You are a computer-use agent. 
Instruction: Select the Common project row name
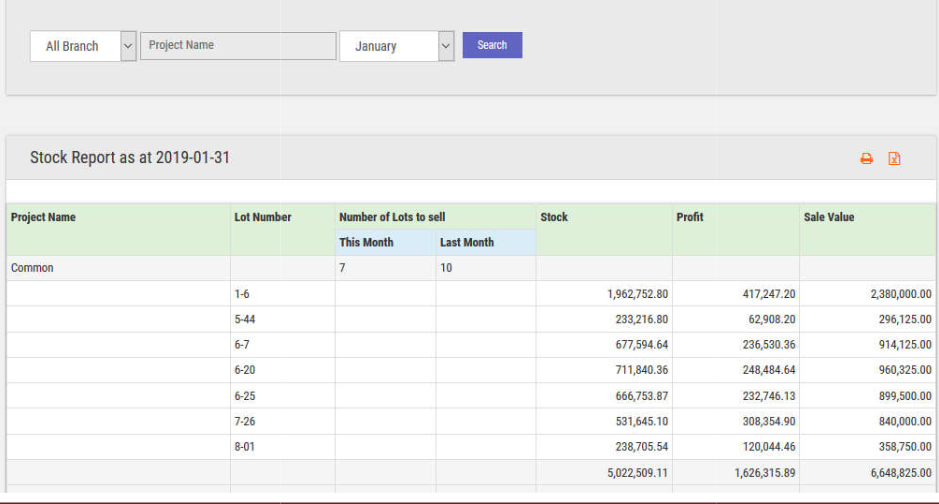tap(32, 268)
